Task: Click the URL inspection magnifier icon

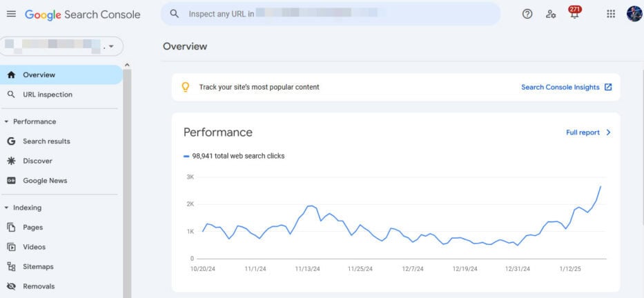Action: [11, 95]
